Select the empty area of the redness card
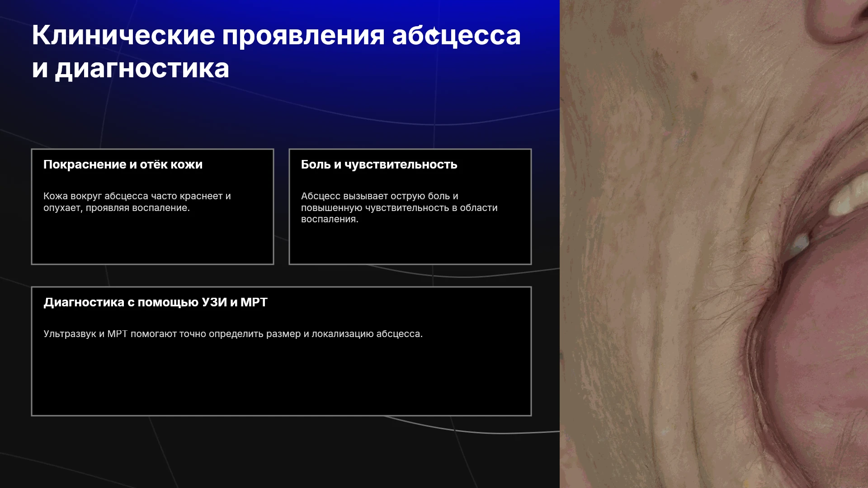868x488 pixels. [x=152, y=239]
